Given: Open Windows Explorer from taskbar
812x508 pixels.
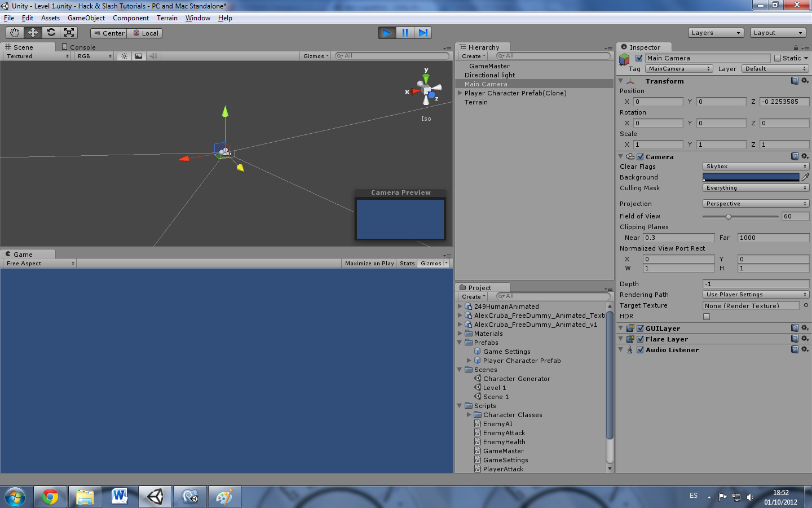Looking at the screenshot, I should [85, 497].
